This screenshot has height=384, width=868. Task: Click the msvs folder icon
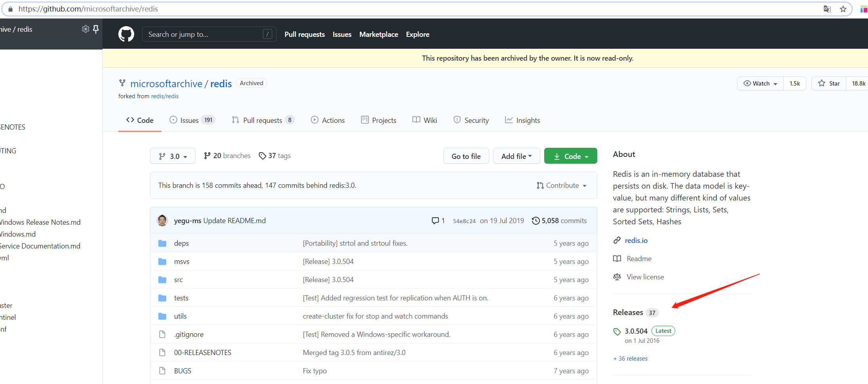click(162, 261)
